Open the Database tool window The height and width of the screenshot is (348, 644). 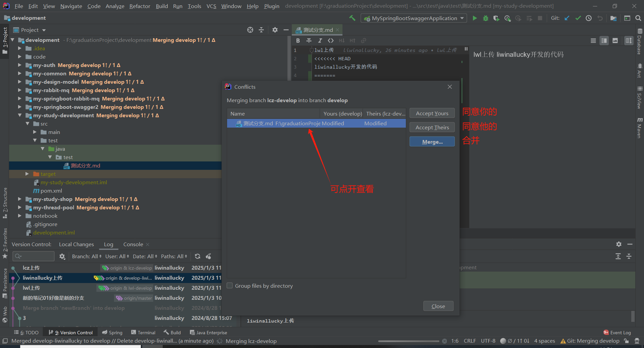click(x=640, y=42)
